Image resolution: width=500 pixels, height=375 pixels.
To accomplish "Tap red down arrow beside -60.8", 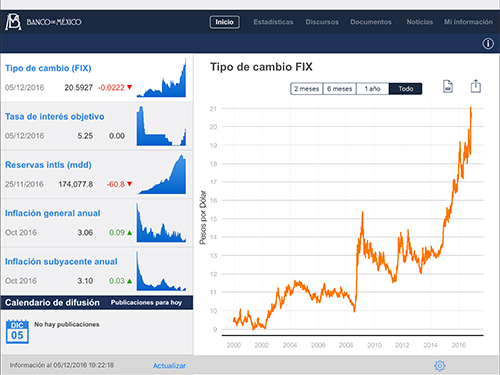I will 130,184.
